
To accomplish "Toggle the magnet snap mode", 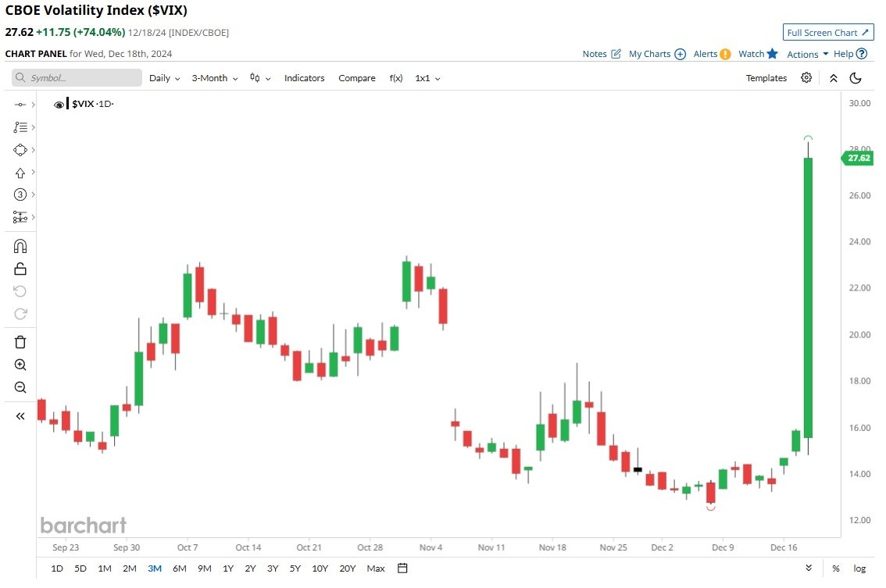I will click(x=20, y=246).
